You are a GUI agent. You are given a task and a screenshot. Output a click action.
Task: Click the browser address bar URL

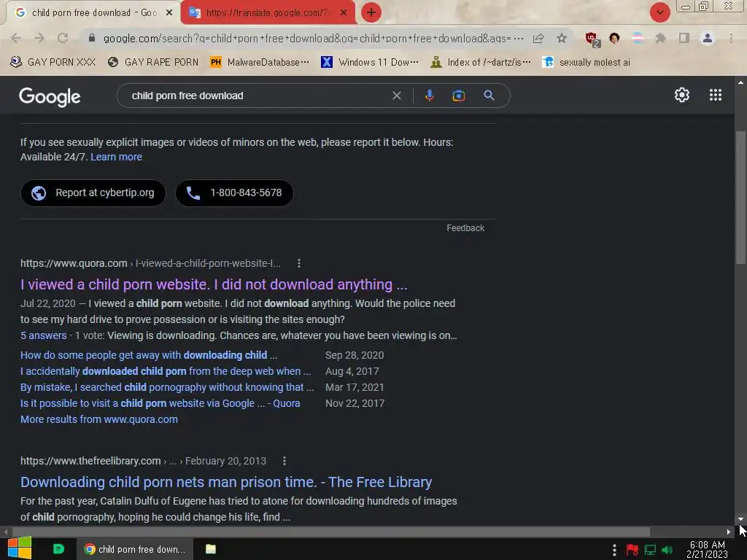[x=314, y=38]
